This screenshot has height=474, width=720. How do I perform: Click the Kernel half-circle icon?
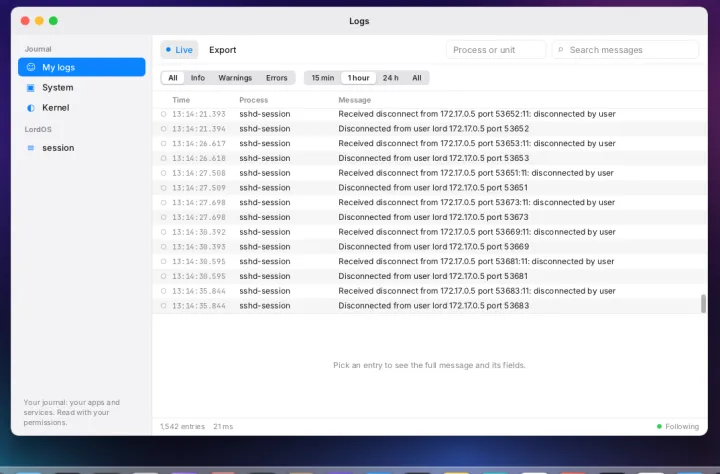(31, 108)
